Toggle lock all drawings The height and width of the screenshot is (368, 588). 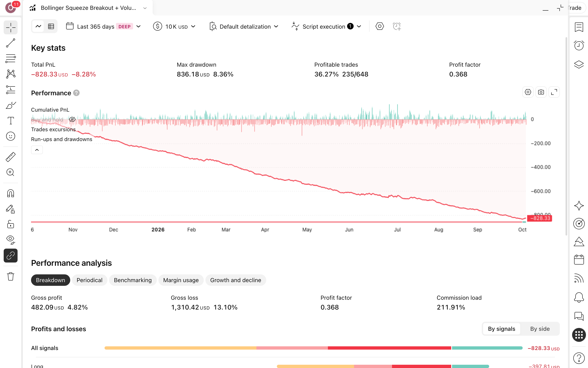pyautogui.click(x=11, y=224)
